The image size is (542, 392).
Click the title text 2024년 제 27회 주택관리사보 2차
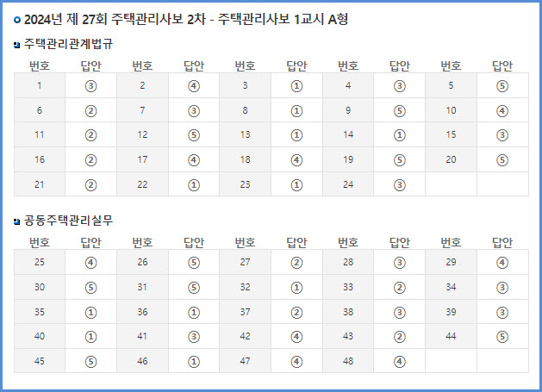[x=115, y=20]
